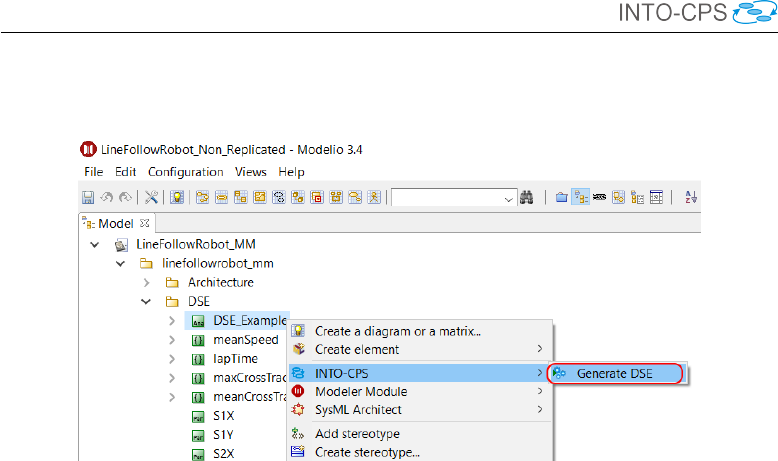Screen dimensions: 778x461
Task: Open the File menu
Action: pos(94,172)
